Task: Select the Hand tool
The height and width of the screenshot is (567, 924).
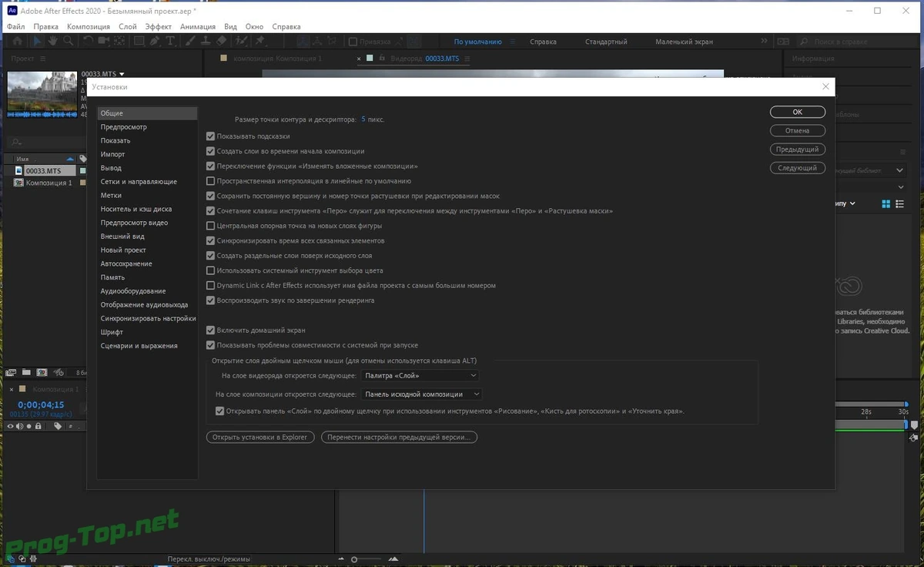Action: click(53, 41)
